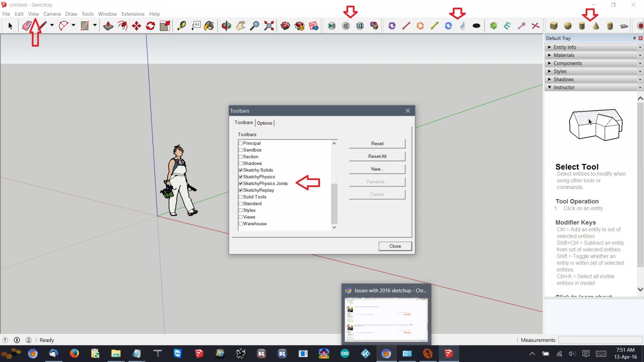Open the View menu
Viewport: 644px width, 362px height.
click(x=33, y=14)
